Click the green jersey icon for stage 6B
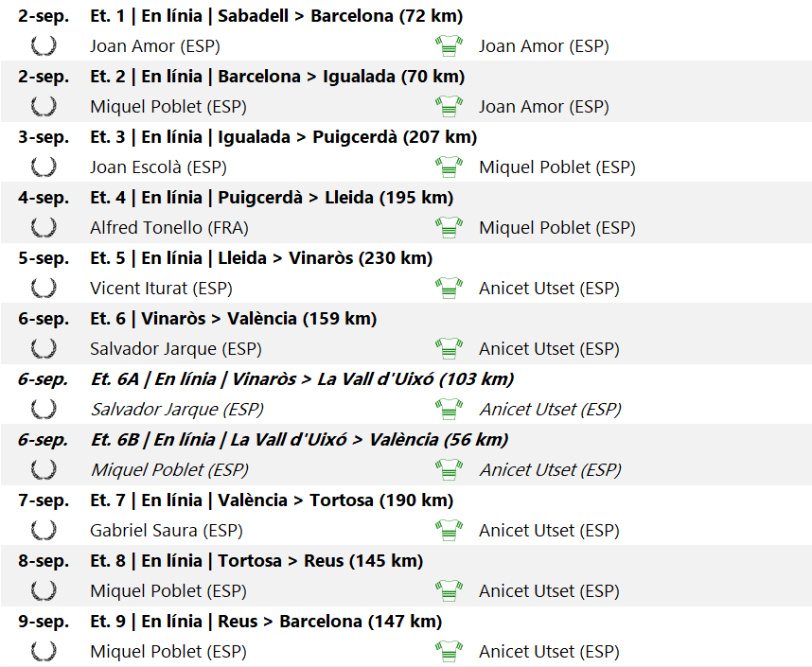The image size is (812, 667). [449, 469]
